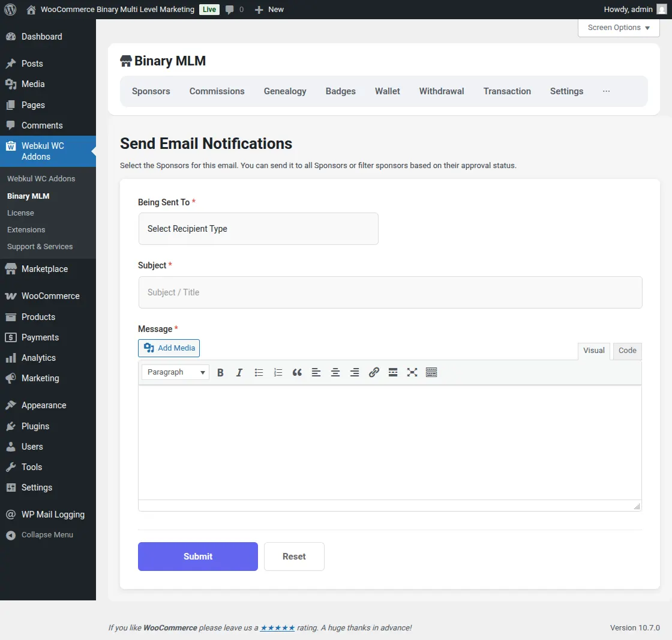Insert a bulleted list
Image resolution: width=672 pixels, height=640 pixels.
(x=259, y=372)
